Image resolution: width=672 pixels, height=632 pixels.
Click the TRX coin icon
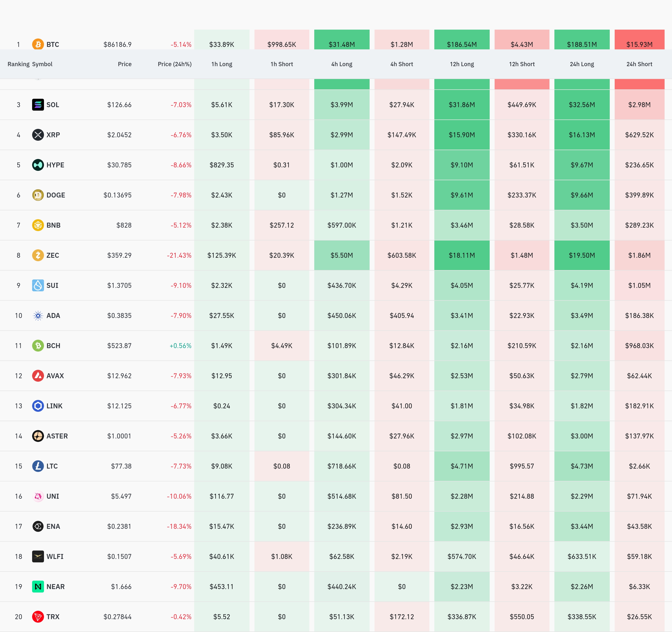38,617
